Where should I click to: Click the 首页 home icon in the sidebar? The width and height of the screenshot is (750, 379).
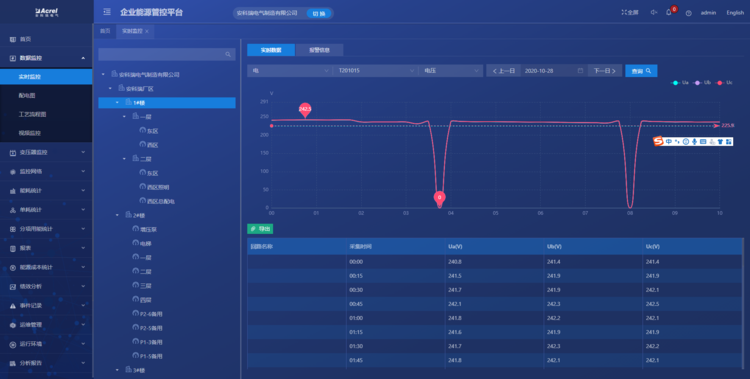[13, 39]
